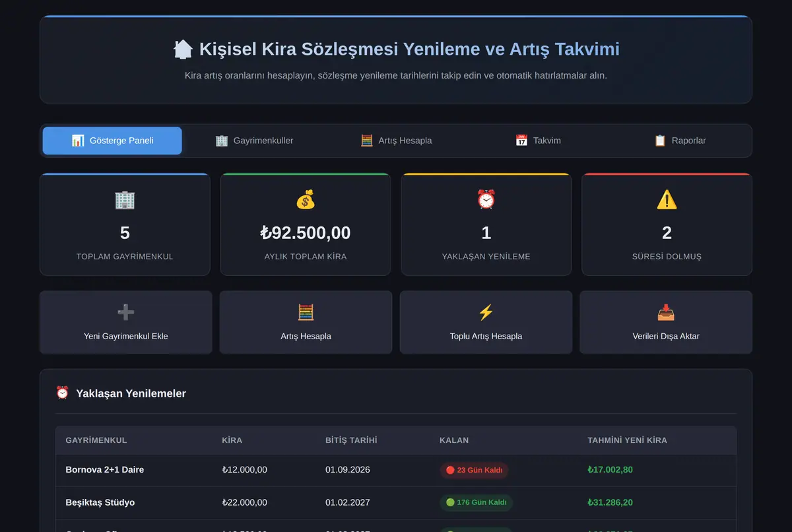This screenshot has width=792, height=532.
Task: Open the Süresi Dolmuş stat card
Action: click(x=667, y=224)
